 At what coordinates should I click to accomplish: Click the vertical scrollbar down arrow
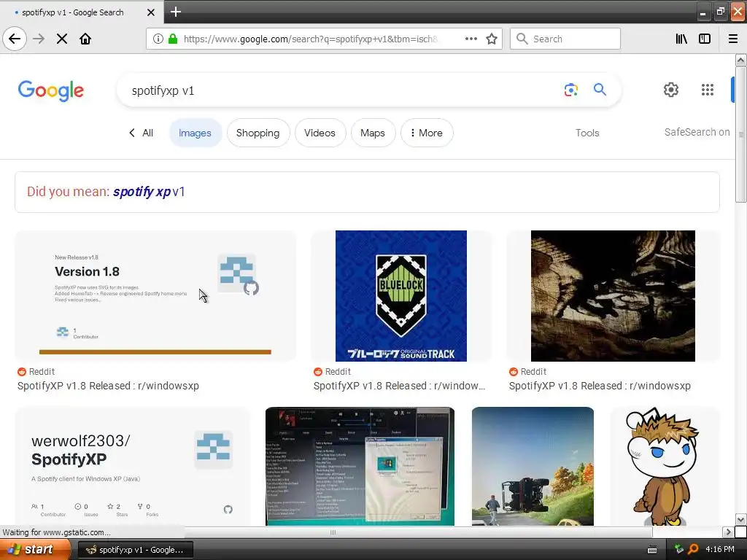tap(740, 519)
